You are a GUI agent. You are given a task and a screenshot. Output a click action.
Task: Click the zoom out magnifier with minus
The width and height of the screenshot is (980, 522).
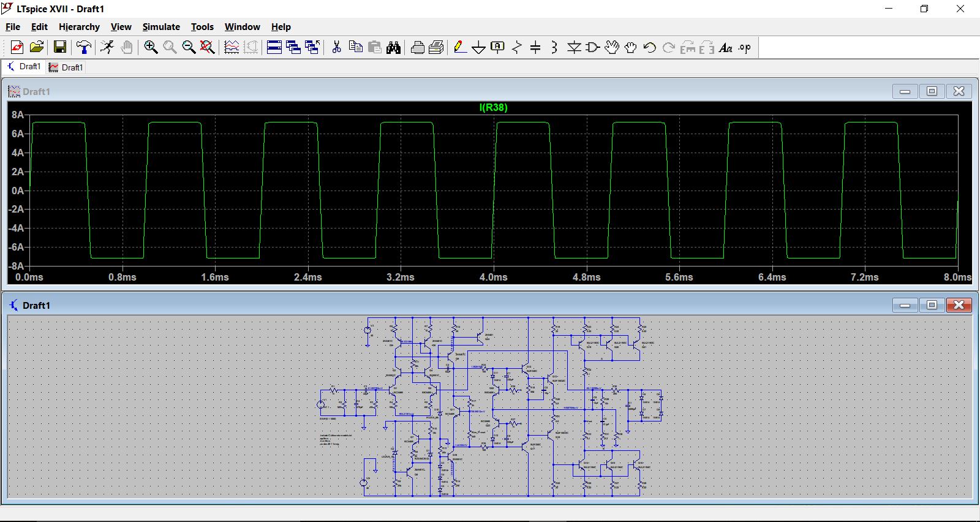[x=189, y=47]
